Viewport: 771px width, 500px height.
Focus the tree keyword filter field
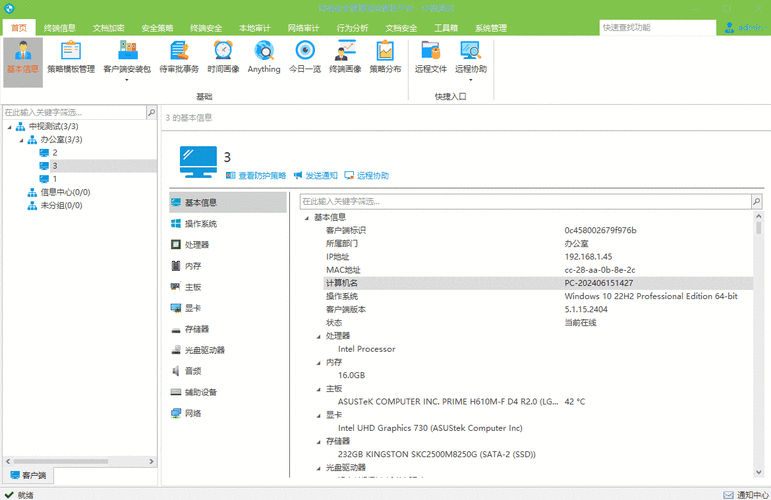pyautogui.click(x=75, y=113)
